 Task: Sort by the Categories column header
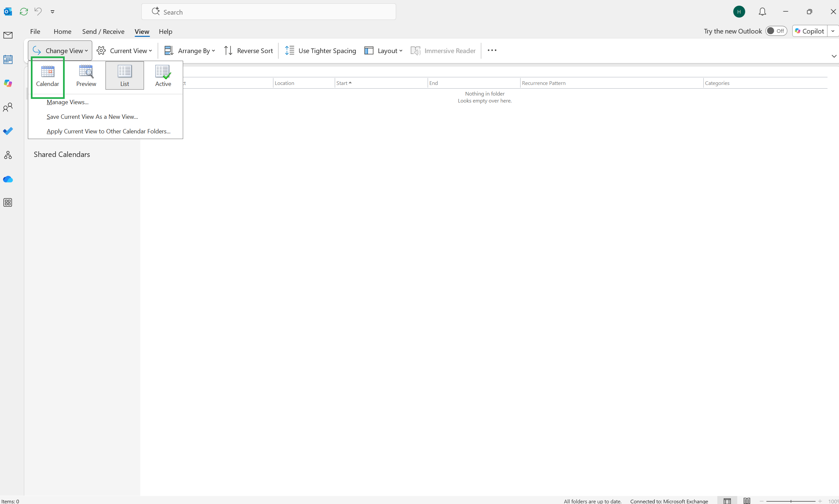[765, 83]
